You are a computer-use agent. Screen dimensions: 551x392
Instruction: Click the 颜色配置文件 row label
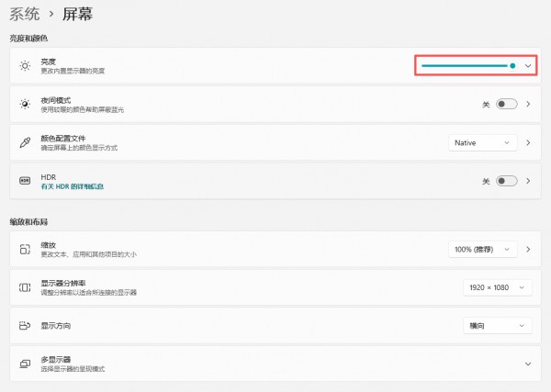point(63,139)
